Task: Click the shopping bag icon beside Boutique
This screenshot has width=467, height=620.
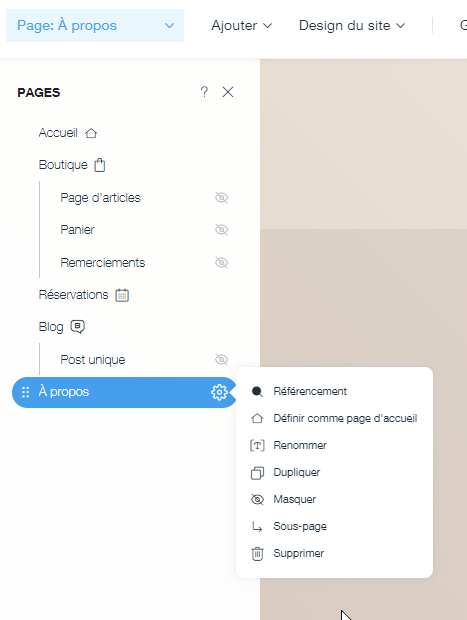Action: [100, 165]
